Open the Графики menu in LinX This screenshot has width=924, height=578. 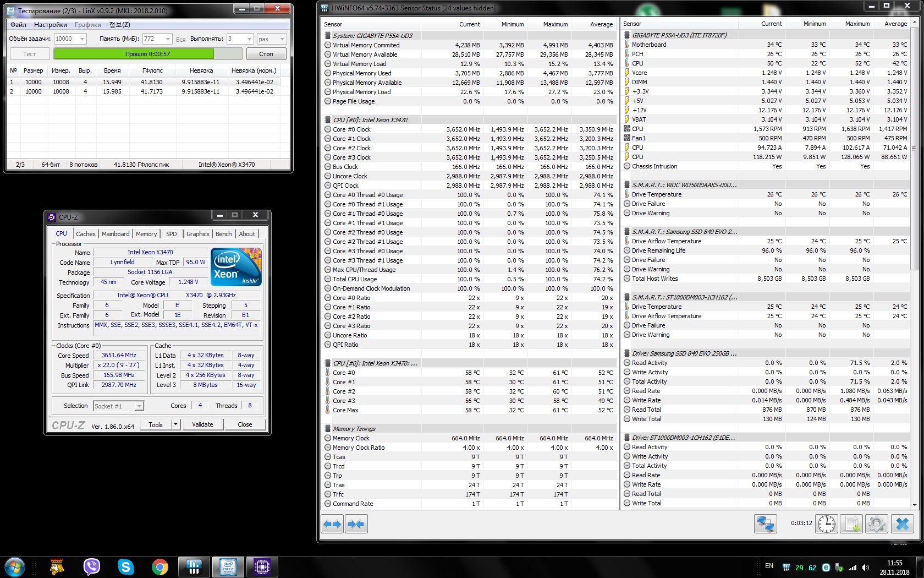pos(88,25)
